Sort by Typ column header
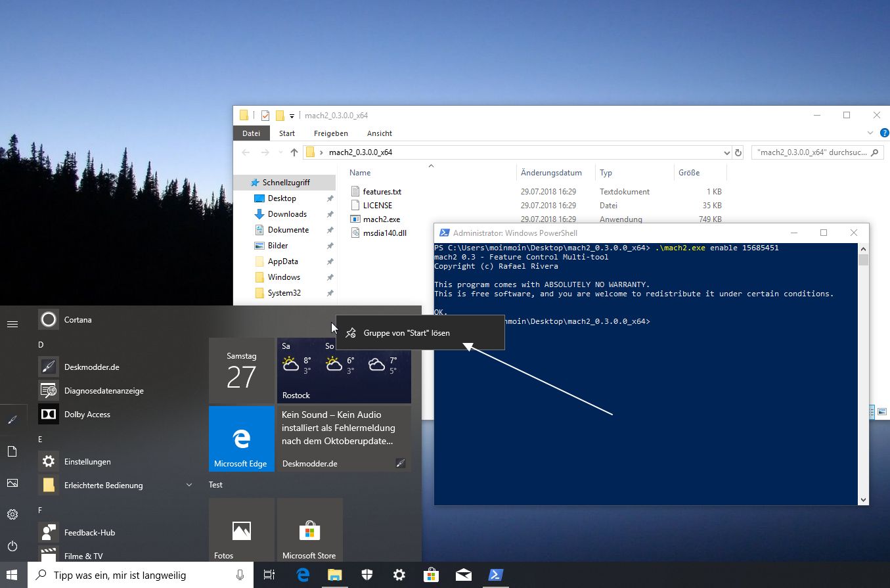This screenshot has width=890, height=588. pyautogui.click(x=606, y=173)
